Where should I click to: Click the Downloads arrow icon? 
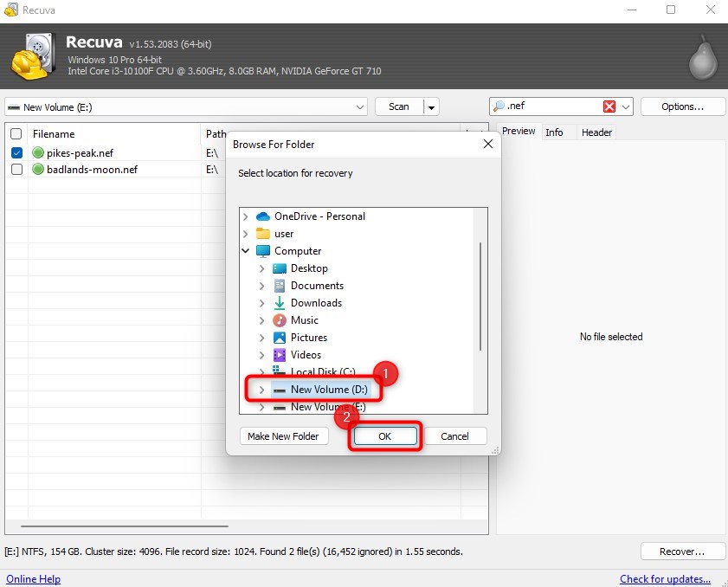coord(279,303)
